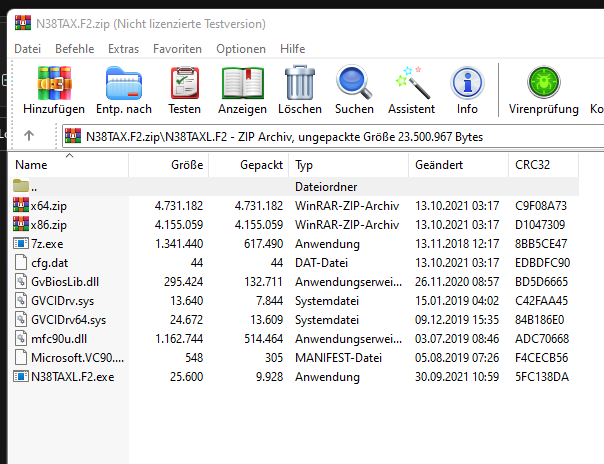Screen dimensions: 604x464
Task: Click the Entp. nach extract icon
Action: 124,83
